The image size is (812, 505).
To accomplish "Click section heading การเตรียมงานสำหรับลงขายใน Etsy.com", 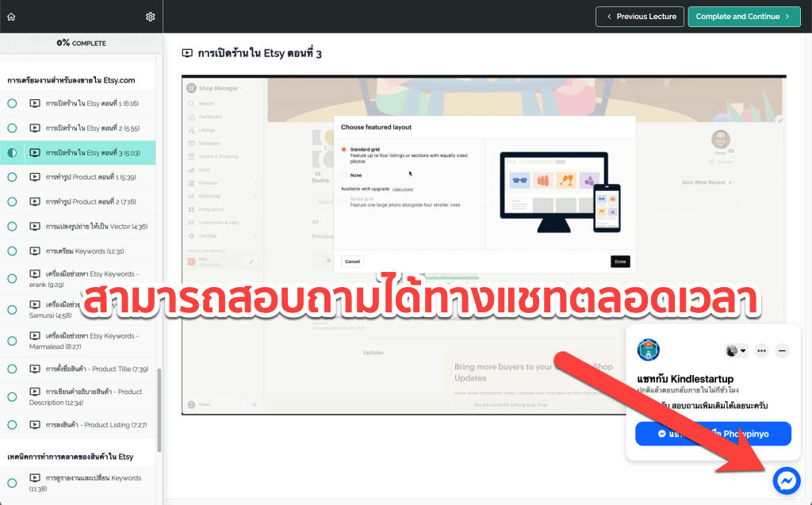I will [71, 80].
